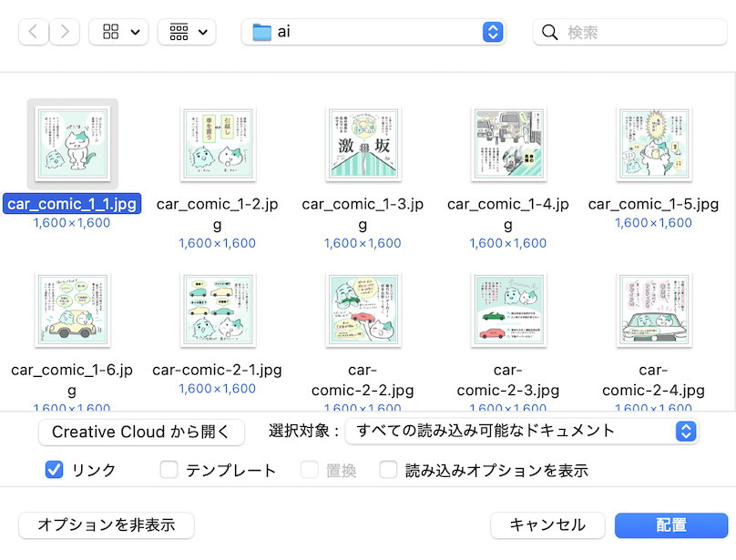
Task: Click into the 検索 search field
Action: pyautogui.click(x=638, y=33)
